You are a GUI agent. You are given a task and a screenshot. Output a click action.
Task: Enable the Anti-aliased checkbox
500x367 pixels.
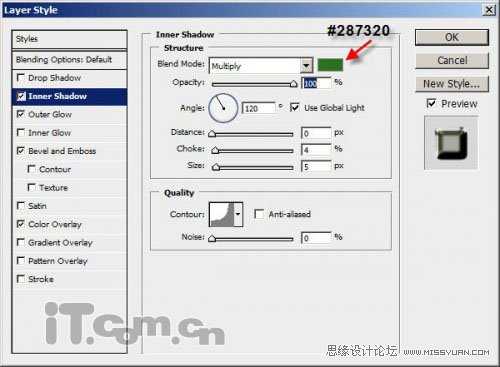tap(259, 214)
